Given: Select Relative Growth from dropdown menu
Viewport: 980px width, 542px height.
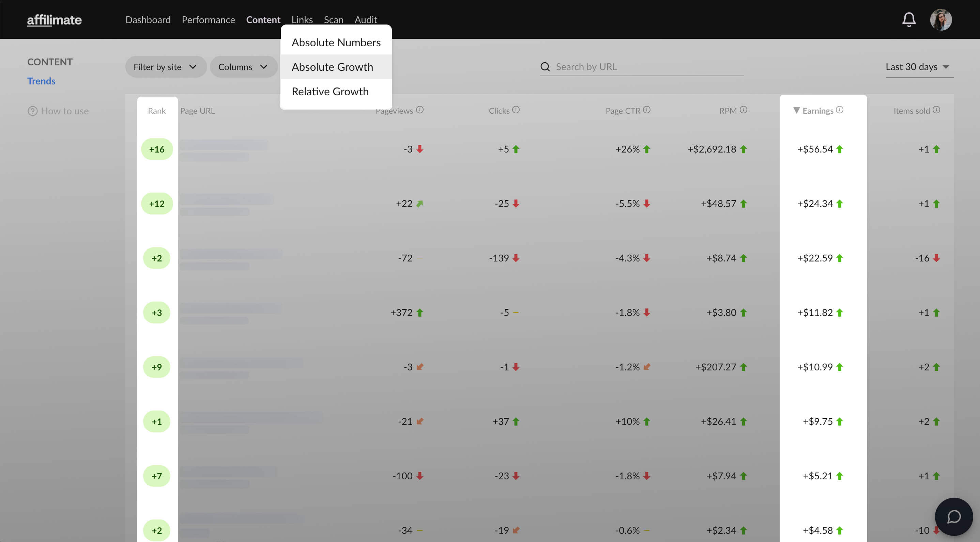Looking at the screenshot, I should click(x=330, y=91).
